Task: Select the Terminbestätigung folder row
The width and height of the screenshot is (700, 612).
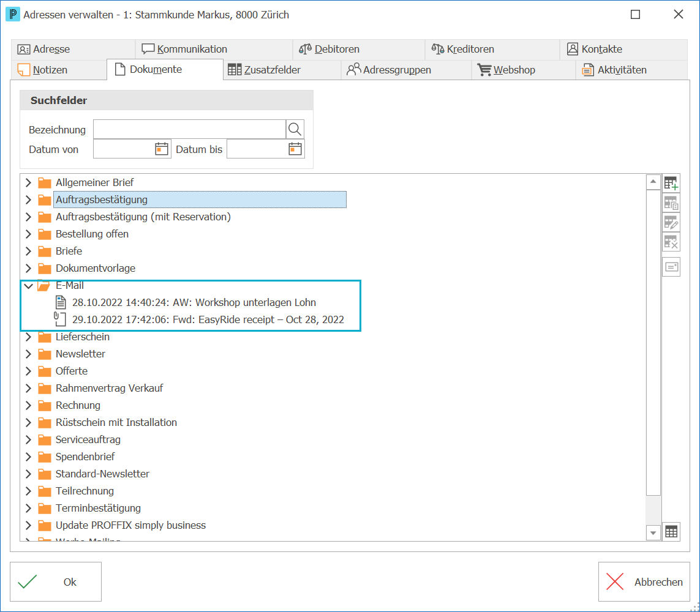Action: [x=98, y=508]
